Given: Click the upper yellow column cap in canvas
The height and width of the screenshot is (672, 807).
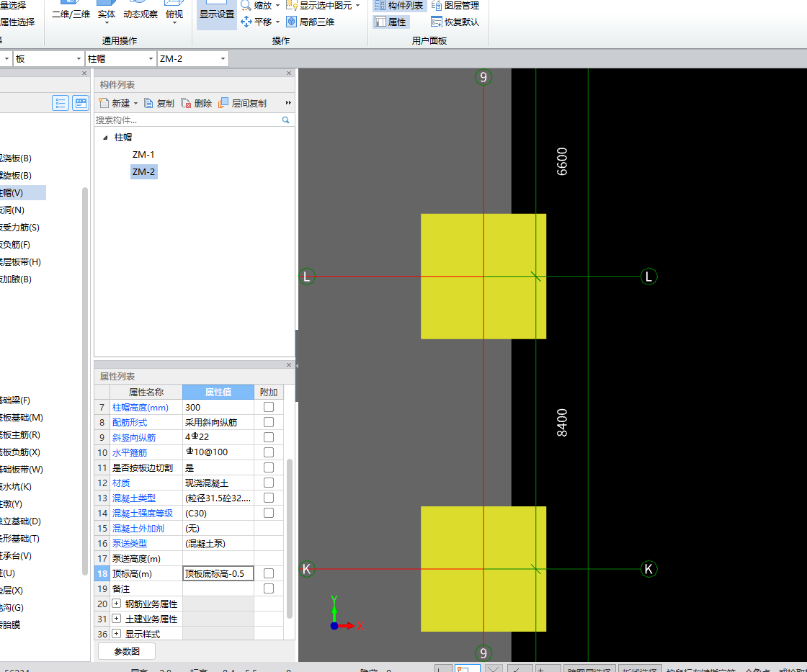Looking at the screenshot, I should (483, 277).
